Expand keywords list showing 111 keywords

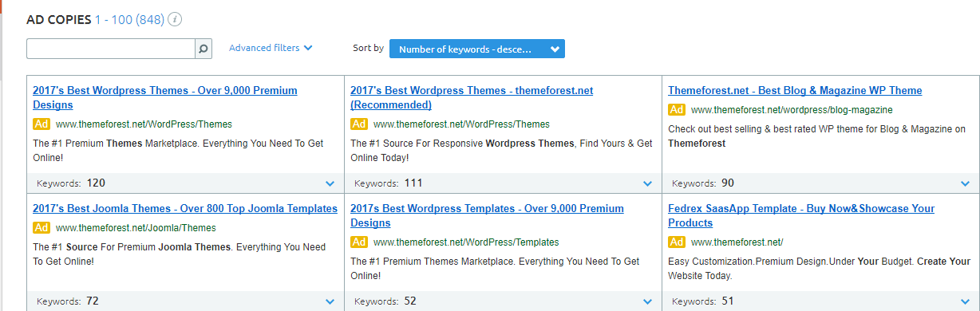pos(648,183)
